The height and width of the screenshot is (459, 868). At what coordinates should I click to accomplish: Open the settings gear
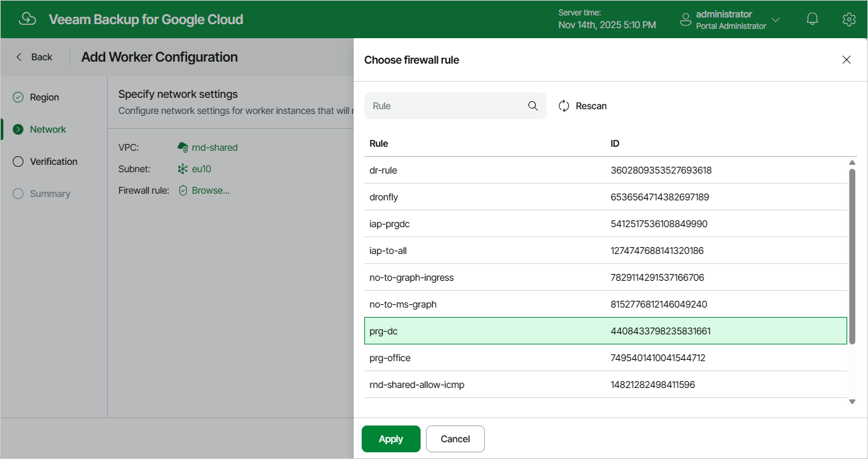pyautogui.click(x=849, y=19)
